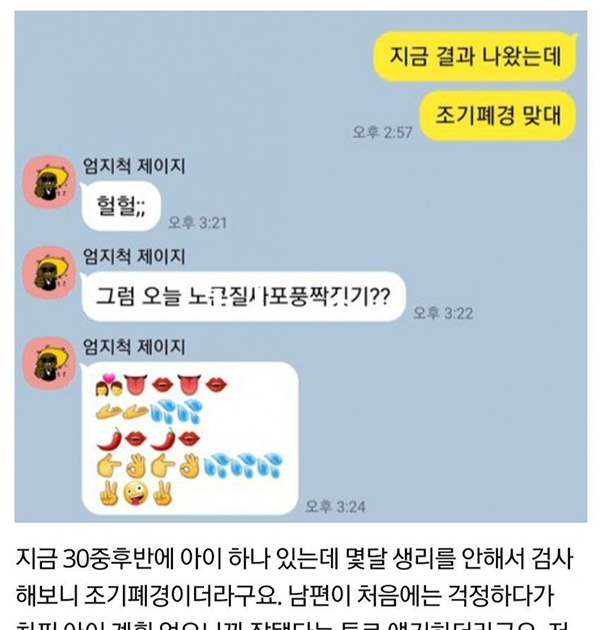Image resolution: width=600 pixels, height=630 pixels.
Task: Select the '그럼 오늘' message bubble
Action: click(243, 297)
